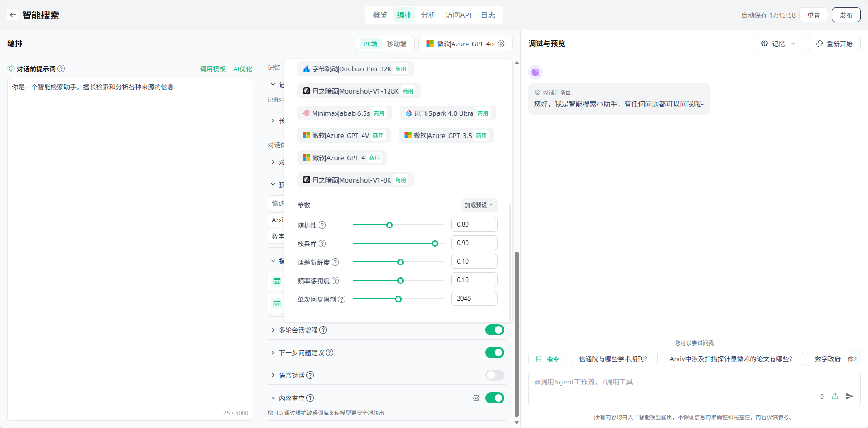Open the 加载预设 dropdown
The width and height of the screenshot is (868, 428).
pyautogui.click(x=479, y=205)
